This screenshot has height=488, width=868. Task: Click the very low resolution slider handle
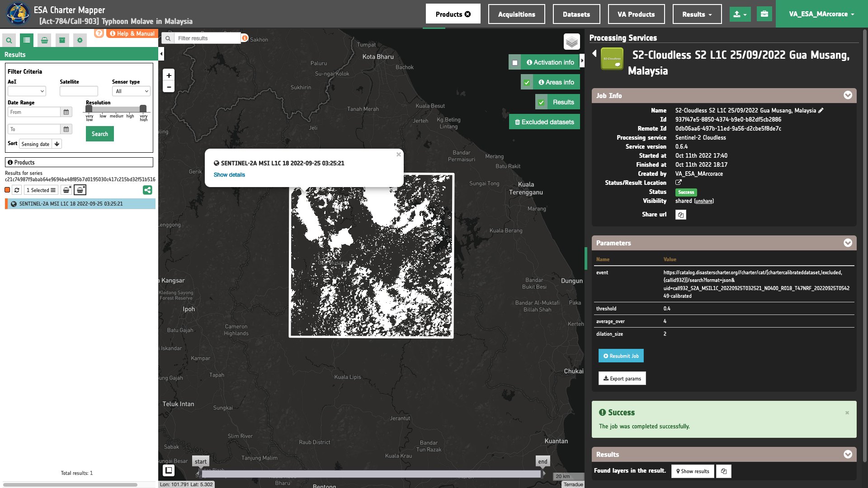tap(89, 108)
